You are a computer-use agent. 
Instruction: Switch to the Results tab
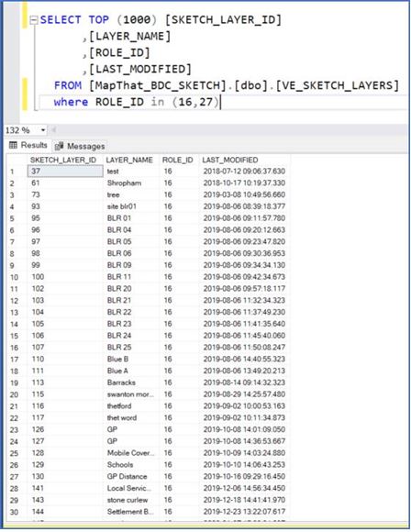[28, 146]
